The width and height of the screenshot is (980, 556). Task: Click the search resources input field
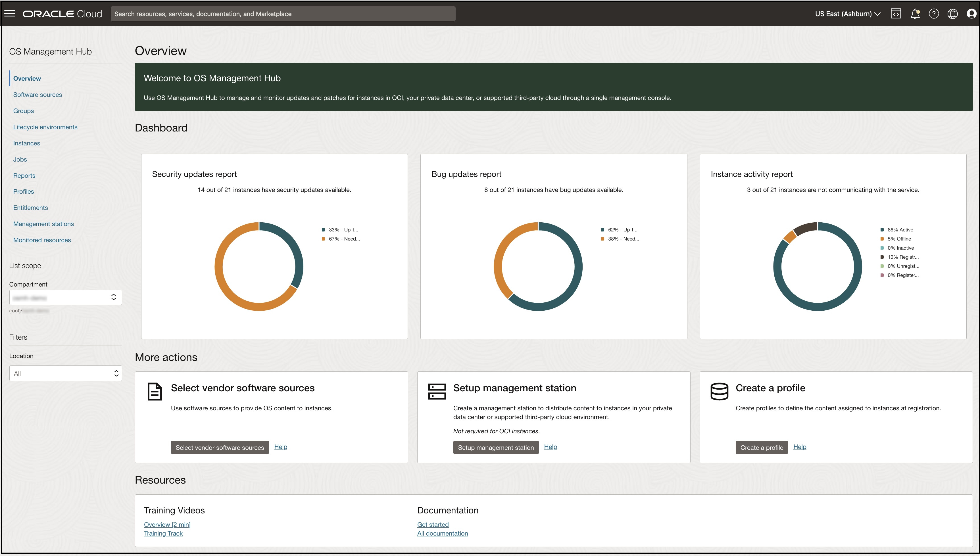(x=283, y=13)
